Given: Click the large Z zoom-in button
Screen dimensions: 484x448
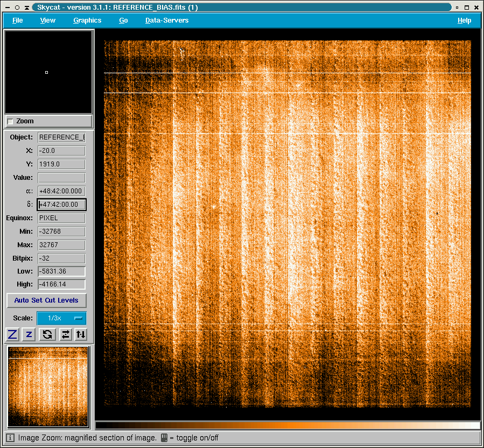Looking at the screenshot, I should click(x=12, y=334).
